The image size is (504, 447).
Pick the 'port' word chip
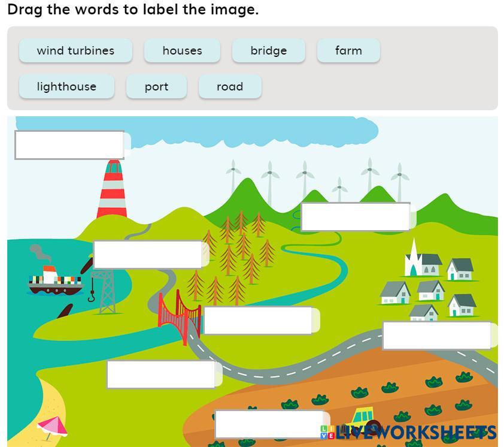156,86
